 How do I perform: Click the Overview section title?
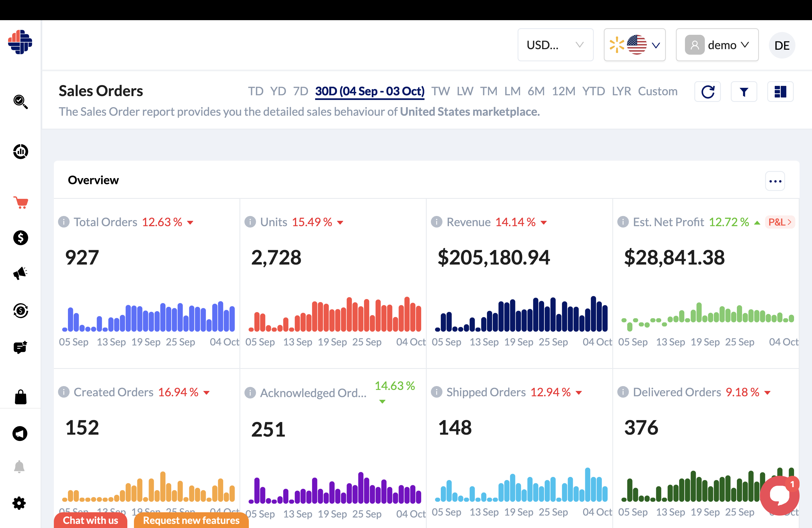[x=93, y=180]
